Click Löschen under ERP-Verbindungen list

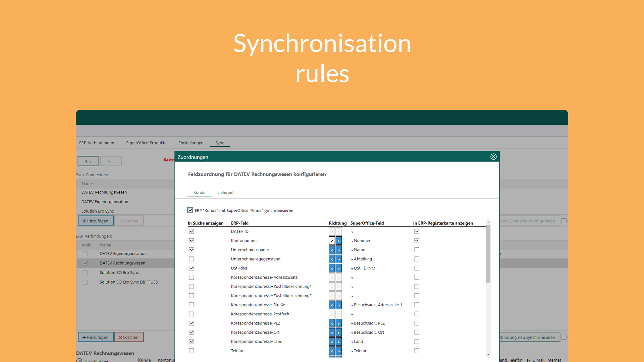click(x=129, y=337)
